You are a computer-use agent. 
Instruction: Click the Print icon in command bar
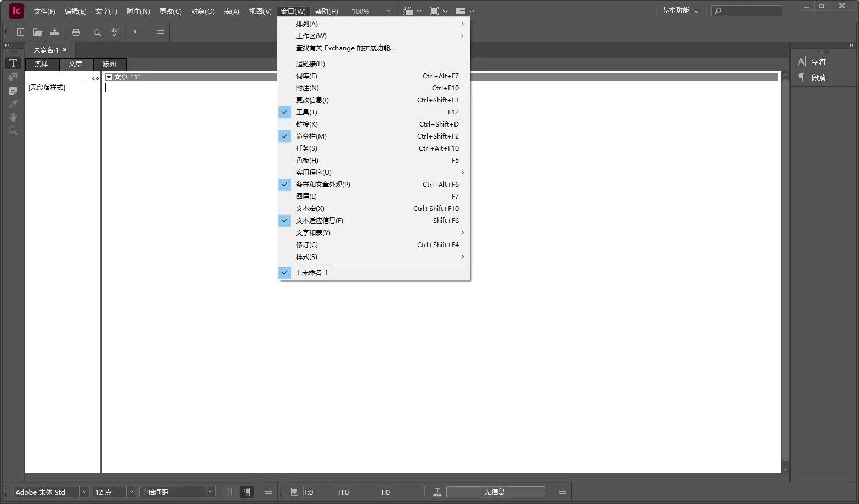(x=76, y=32)
